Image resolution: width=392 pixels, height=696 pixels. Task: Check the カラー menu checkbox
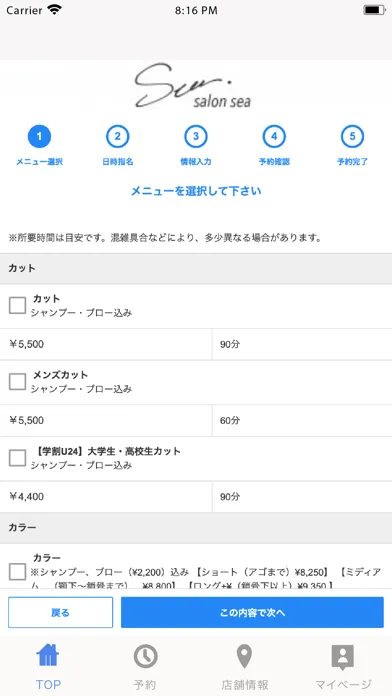coord(17,572)
